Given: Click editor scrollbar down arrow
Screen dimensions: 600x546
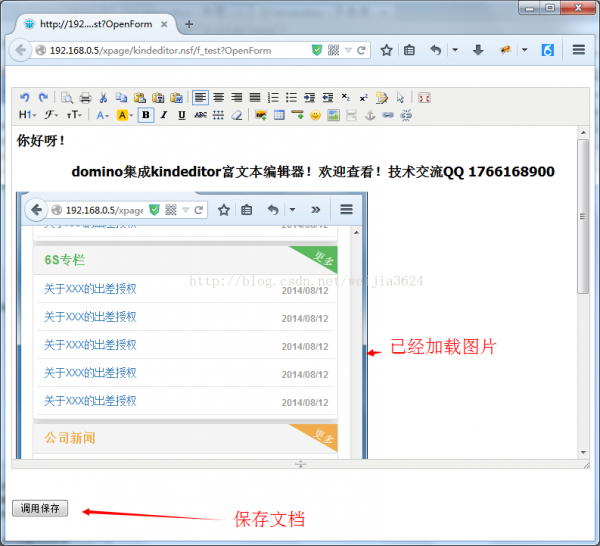Looking at the screenshot, I should [583, 452].
